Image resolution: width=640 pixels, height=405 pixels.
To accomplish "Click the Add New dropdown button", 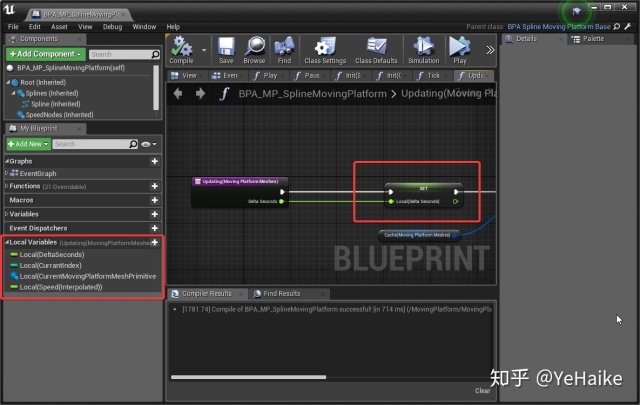I will [x=28, y=144].
